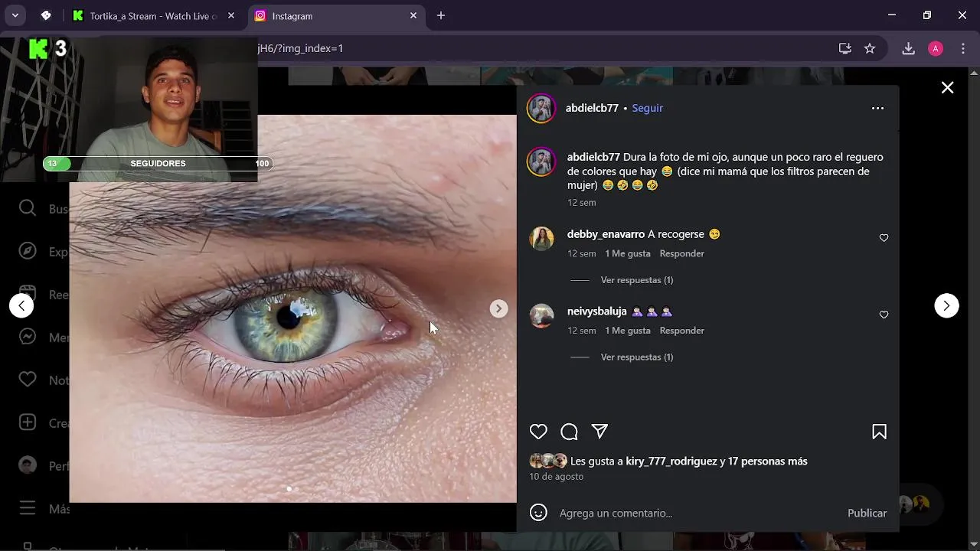Close the Tortika_a Stream tab

[231, 15]
